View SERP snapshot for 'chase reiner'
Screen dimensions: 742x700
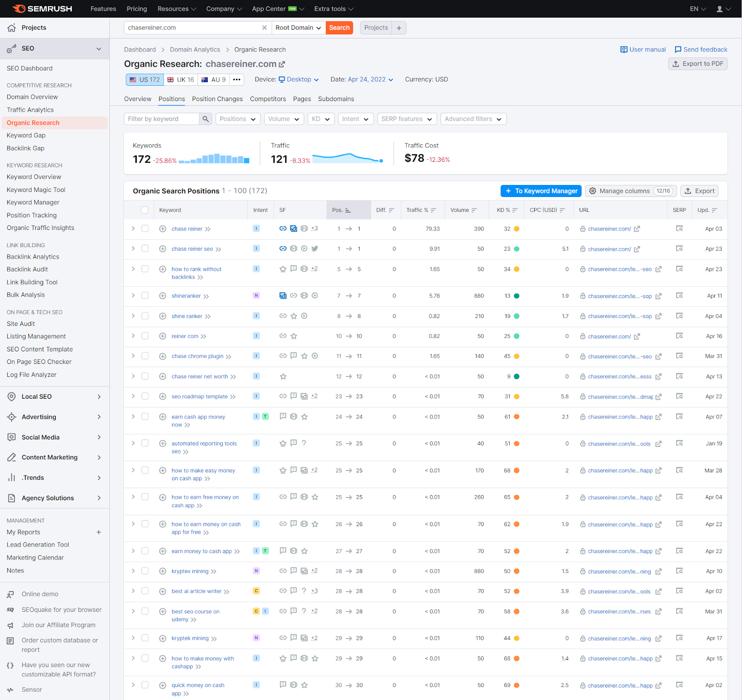tap(679, 229)
